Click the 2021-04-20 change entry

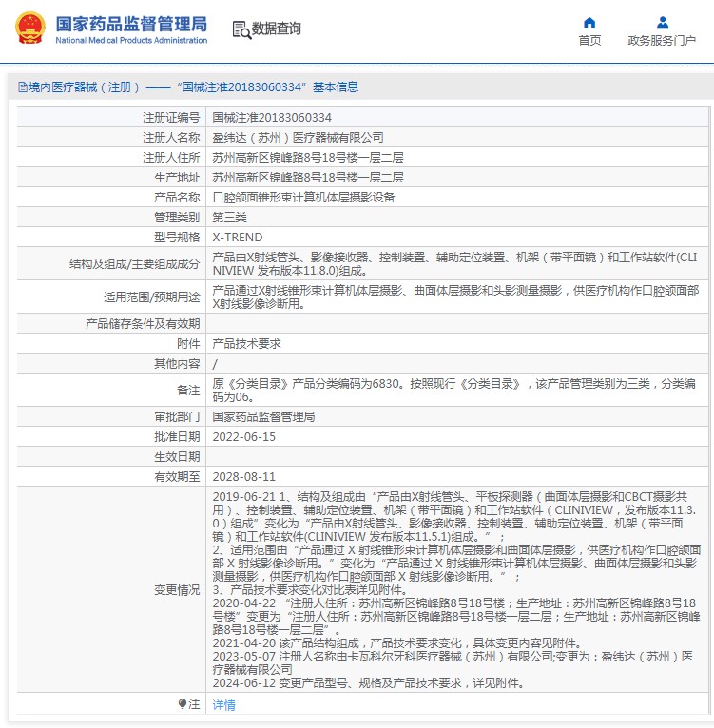point(397,643)
